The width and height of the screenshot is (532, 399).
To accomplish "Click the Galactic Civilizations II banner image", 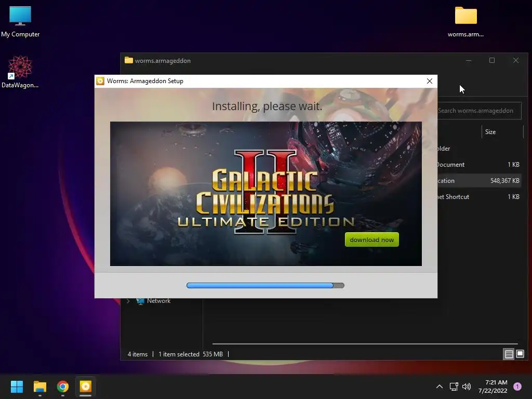I will point(265,193).
